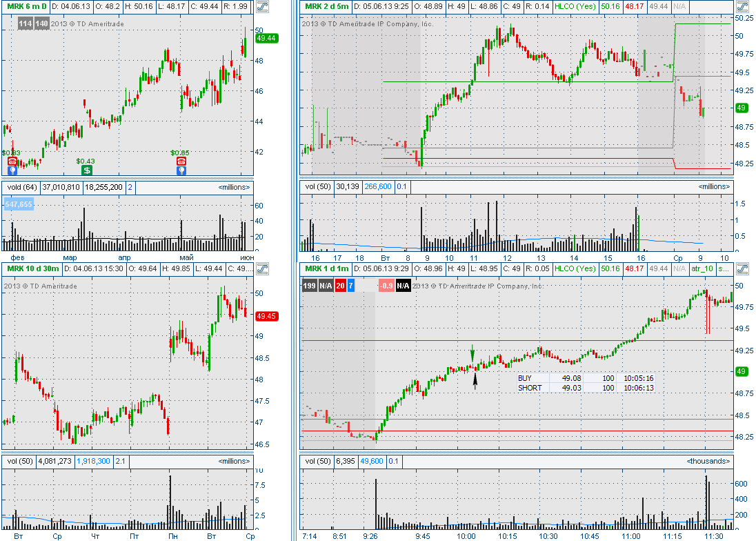The height and width of the screenshot is (541, 756).
Task: Open the MRK 6 m D timeframe selector
Action: pyautogui.click(x=27, y=6)
